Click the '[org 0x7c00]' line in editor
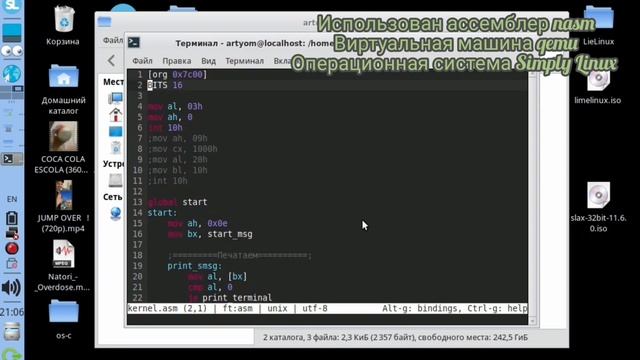The height and width of the screenshot is (360, 640). pos(177,74)
